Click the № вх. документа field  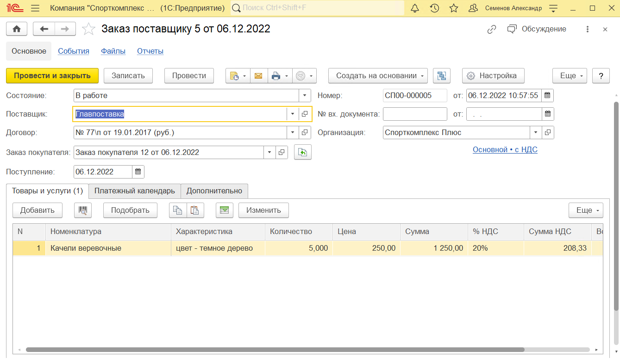[415, 114]
